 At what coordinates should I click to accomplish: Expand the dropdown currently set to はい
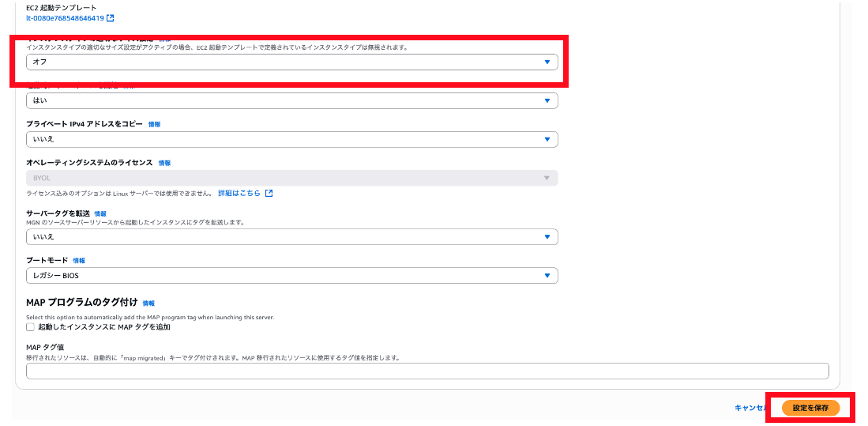(291, 101)
